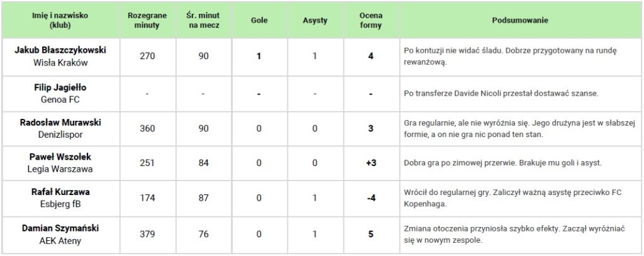Image resolution: width=644 pixels, height=256 pixels.
Task: Click the summary text about Davide Nicoli transfer
Action: click(x=501, y=94)
